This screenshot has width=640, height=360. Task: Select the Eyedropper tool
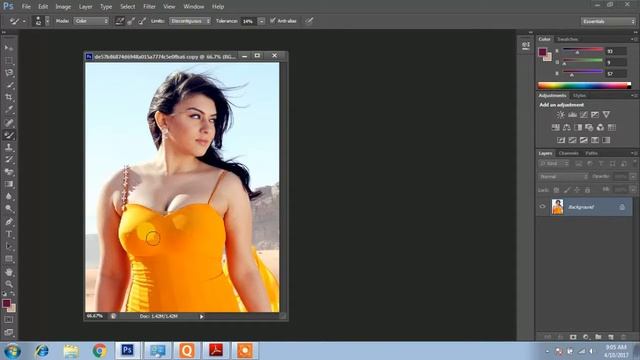tap(9, 109)
